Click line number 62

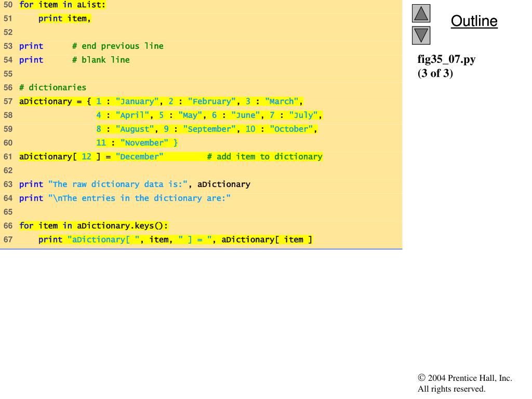click(x=8, y=170)
